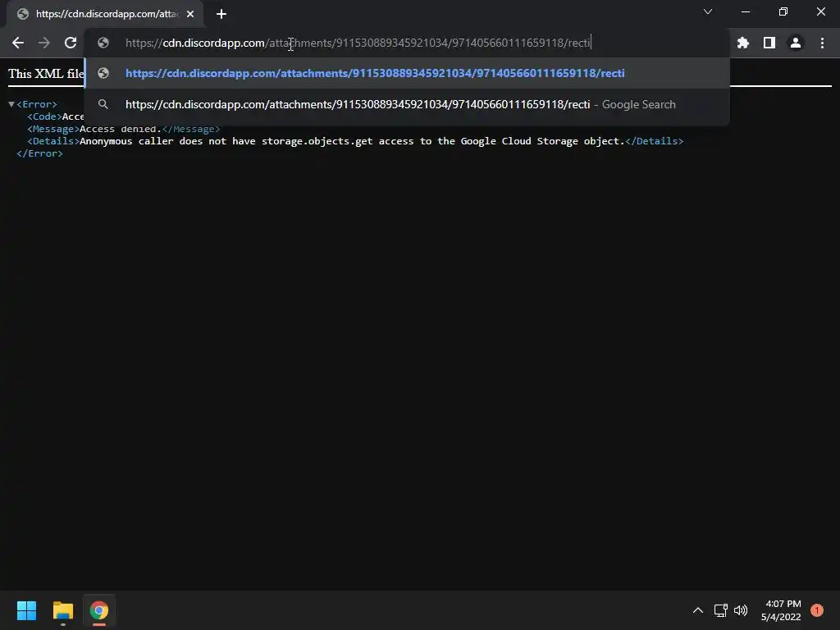Image resolution: width=840 pixels, height=630 pixels.
Task: Restore down the Chrome window
Action: (x=783, y=11)
